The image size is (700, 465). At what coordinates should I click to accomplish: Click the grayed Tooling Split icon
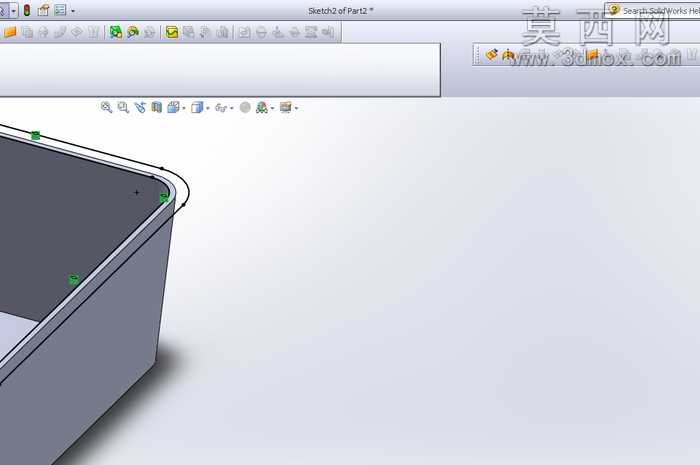(x=311, y=32)
